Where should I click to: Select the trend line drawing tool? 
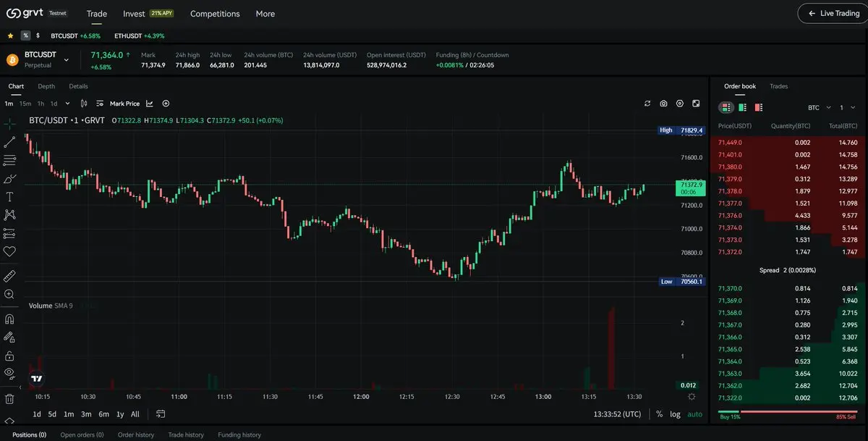coord(9,142)
